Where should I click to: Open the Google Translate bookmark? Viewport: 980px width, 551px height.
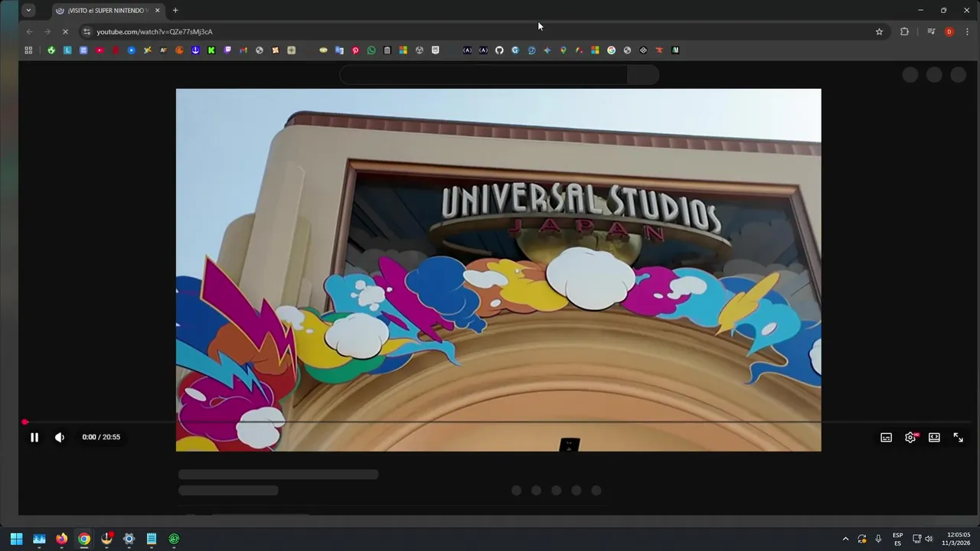[339, 50]
